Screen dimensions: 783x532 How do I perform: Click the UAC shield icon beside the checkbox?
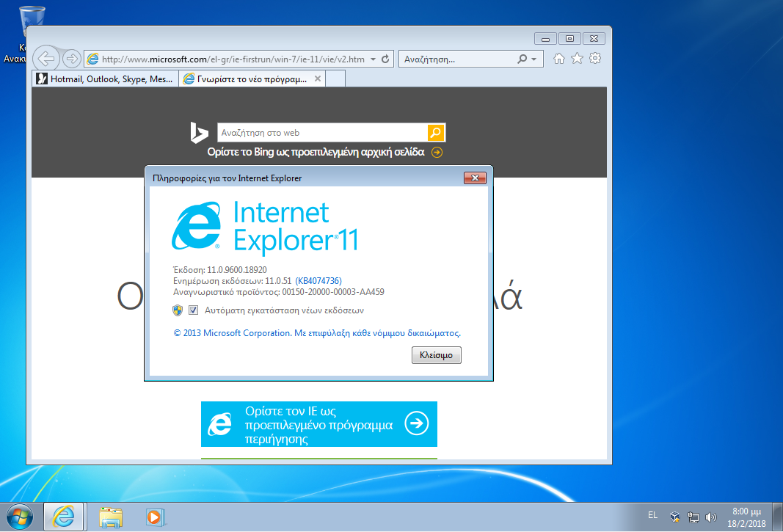[178, 310]
